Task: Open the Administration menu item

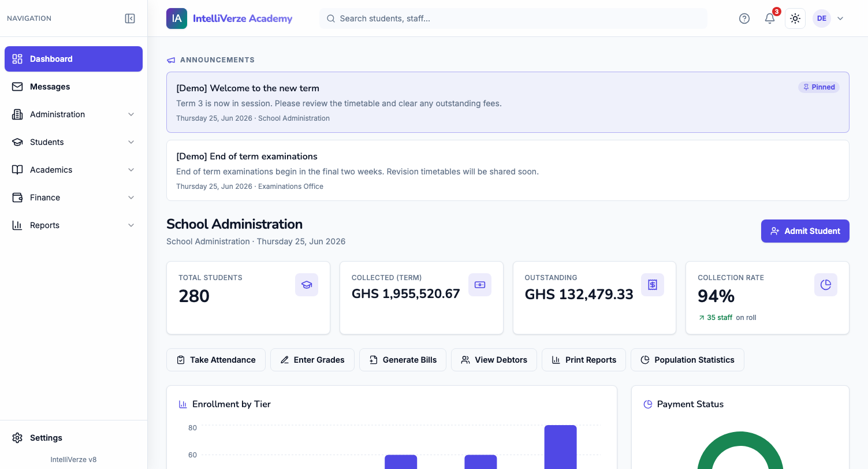Action: point(73,114)
